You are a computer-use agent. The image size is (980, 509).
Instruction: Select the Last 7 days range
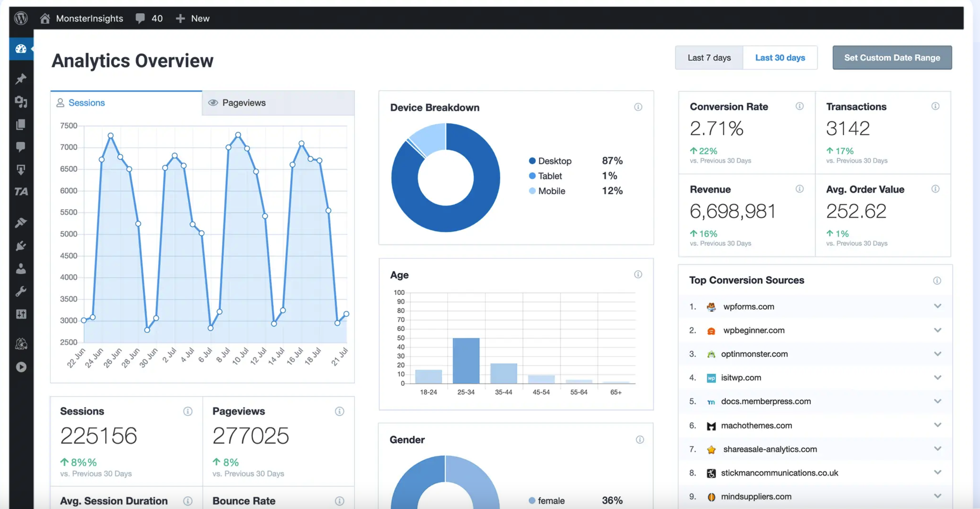pyautogui.click(x=709, y=57)
